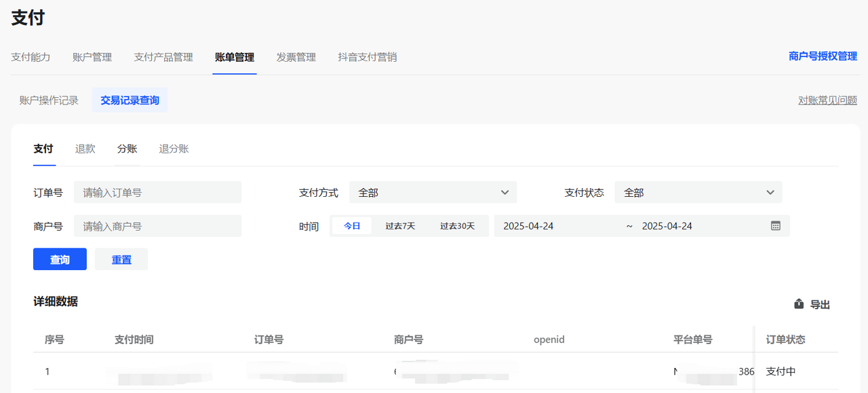
Task: Open the 发票管理 tab
Action: click(296, 57)
